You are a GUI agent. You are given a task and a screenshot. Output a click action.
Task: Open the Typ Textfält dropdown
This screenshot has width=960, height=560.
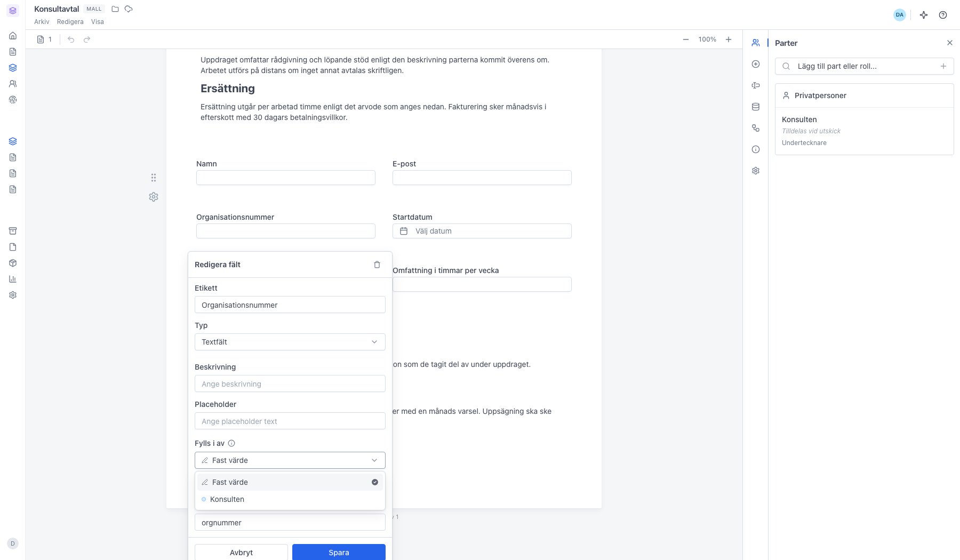point(290,342)
